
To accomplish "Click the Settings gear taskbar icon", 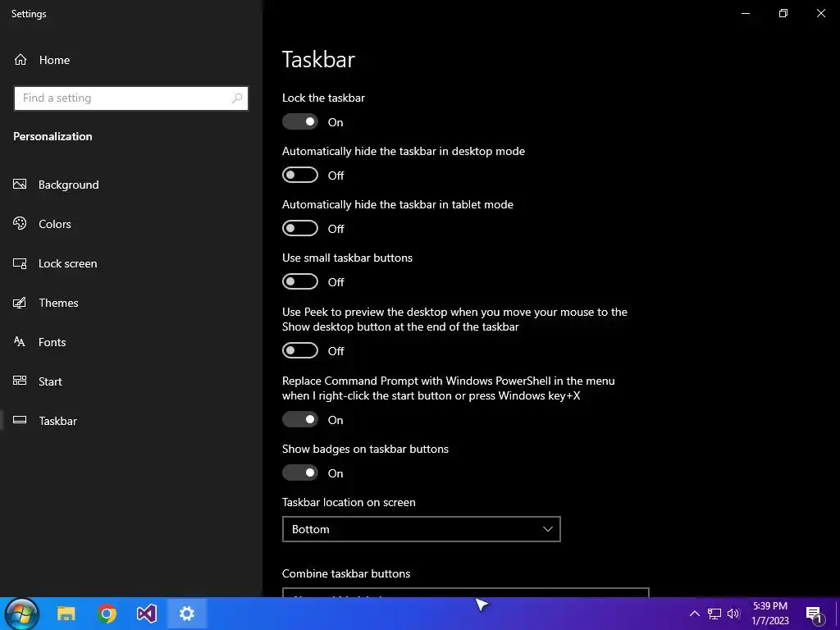I will click(186, 614).
